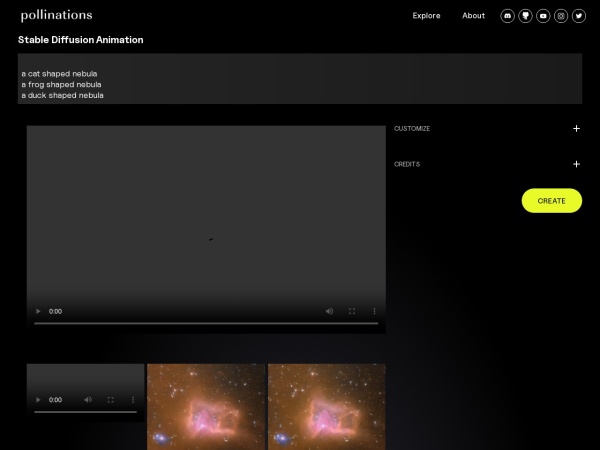Click the main video's seek bar
The height and width of the screenshot is (450, 600).
pyautogui.click(x=206, y=323)
